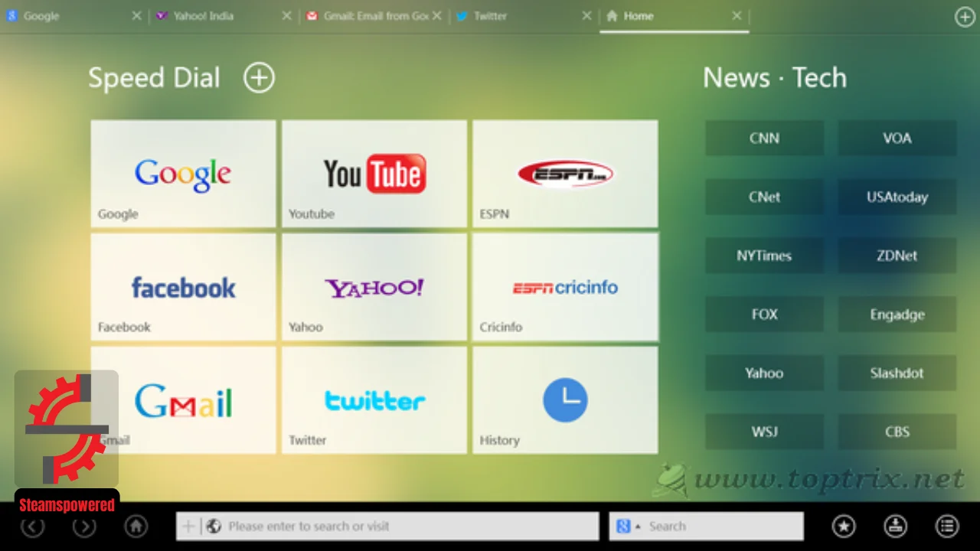Open Cricinfo speed dial tile

point(565,287)
